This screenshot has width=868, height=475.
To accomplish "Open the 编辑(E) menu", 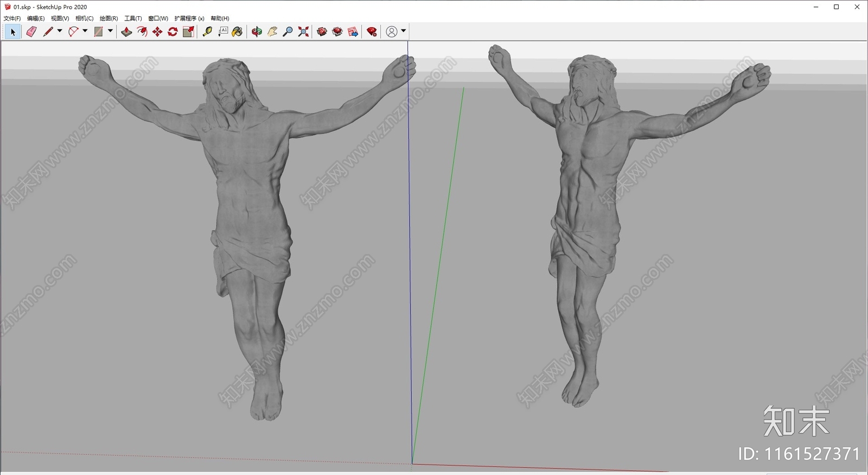I will [x=36, y=18].
